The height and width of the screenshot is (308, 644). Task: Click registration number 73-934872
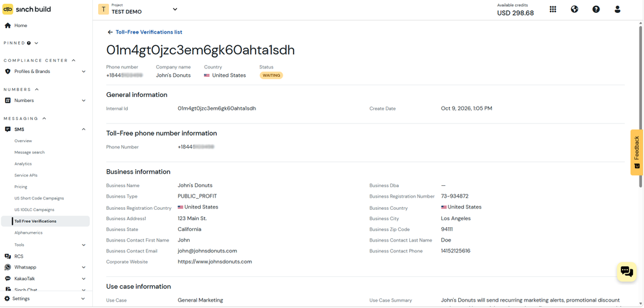pos(455,196)
